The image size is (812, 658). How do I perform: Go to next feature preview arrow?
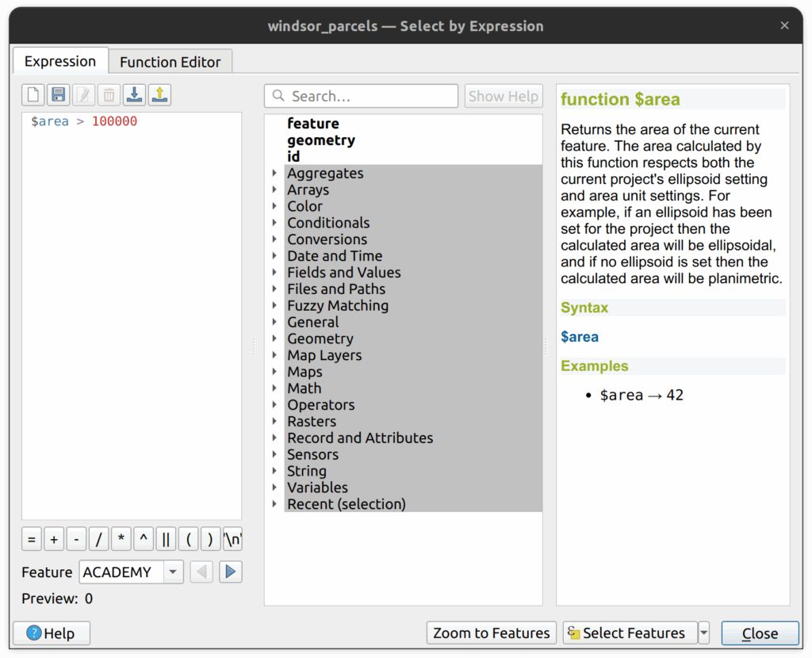pyautogui.click(x=230, y=572)
